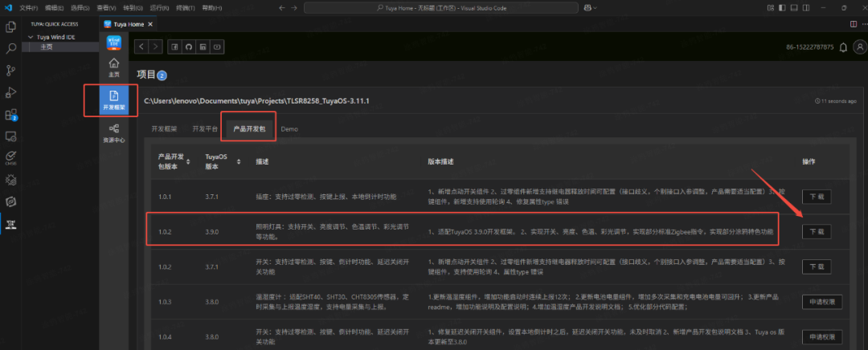Open 资源中心 in the Tuya sidebar
Screen dimensions: 868x350
point(113,133)
